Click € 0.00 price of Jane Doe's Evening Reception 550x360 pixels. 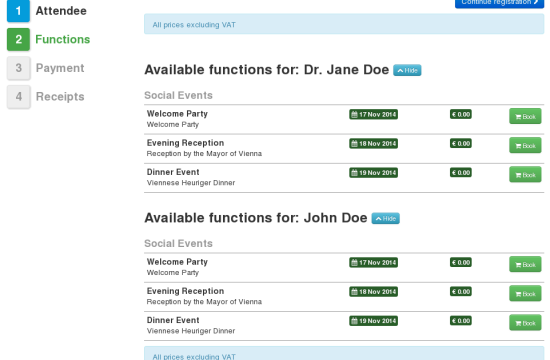point(461,144)
